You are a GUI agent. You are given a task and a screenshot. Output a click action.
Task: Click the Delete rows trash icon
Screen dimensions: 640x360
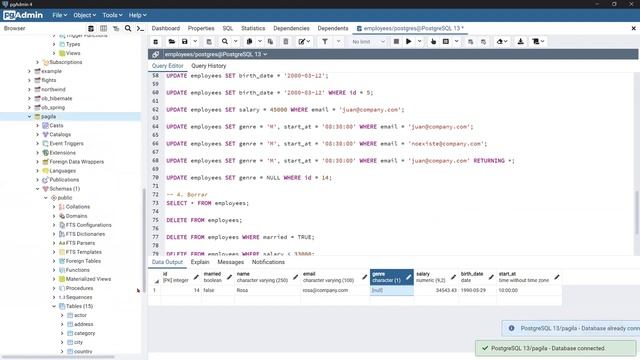[286, 42]
